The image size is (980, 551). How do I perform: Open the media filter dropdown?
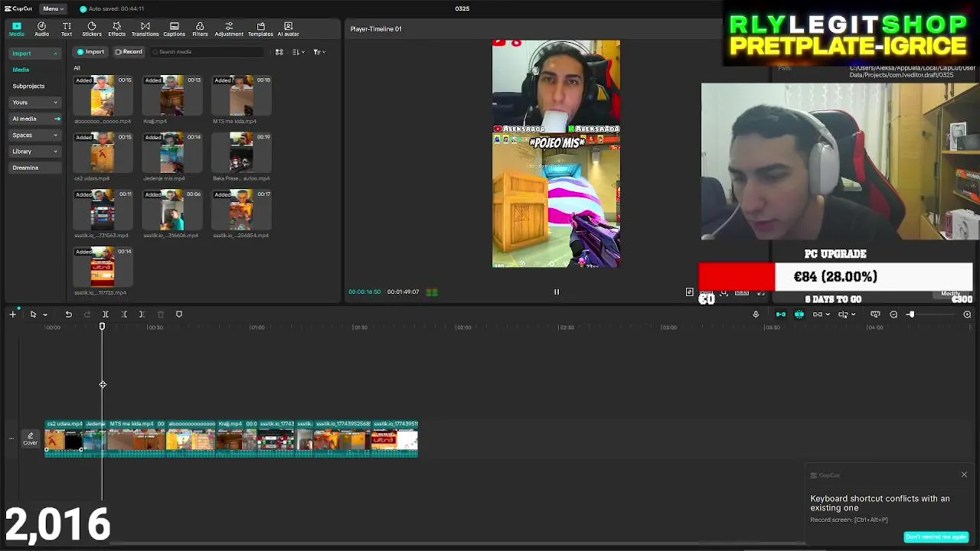pyautogui.click(x=319, y=52)
